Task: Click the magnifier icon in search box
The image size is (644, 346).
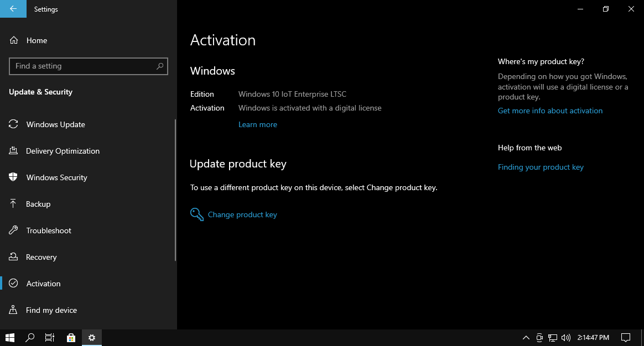Action: 160,66
